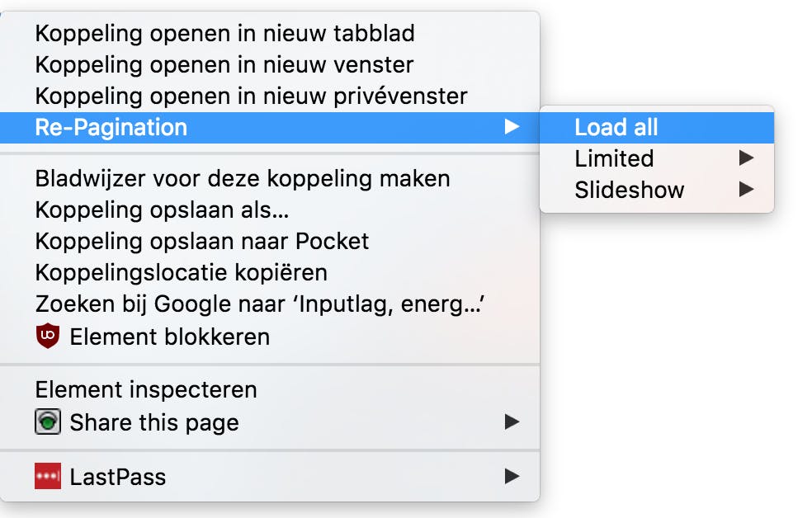Choose Koppelingslocatie kopiëren

tap(182, 272)
